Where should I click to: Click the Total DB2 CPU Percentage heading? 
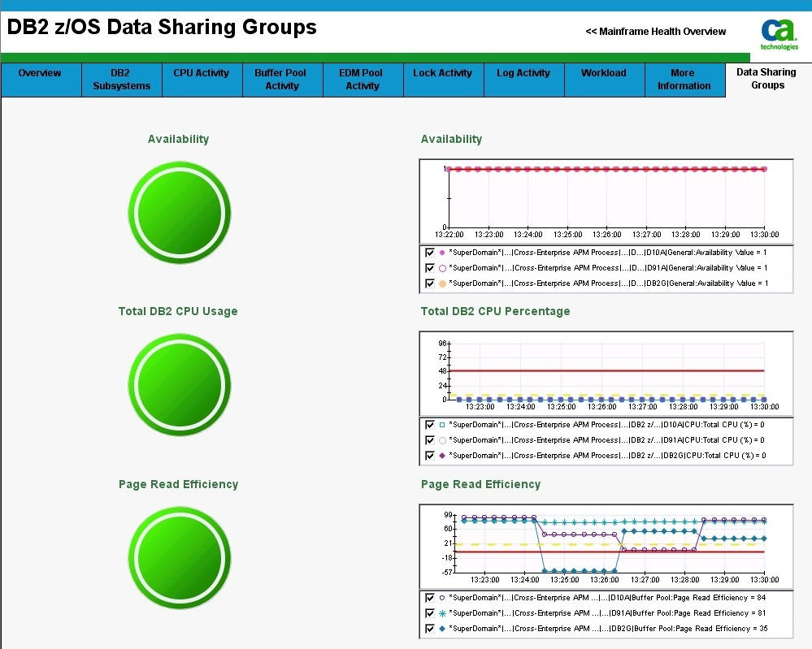[x=495, y=311]
